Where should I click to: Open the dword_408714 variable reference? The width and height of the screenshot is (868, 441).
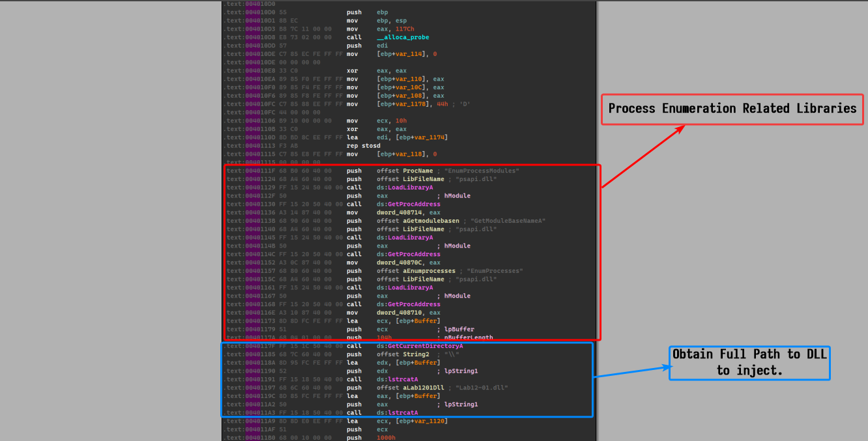[403, 212]
